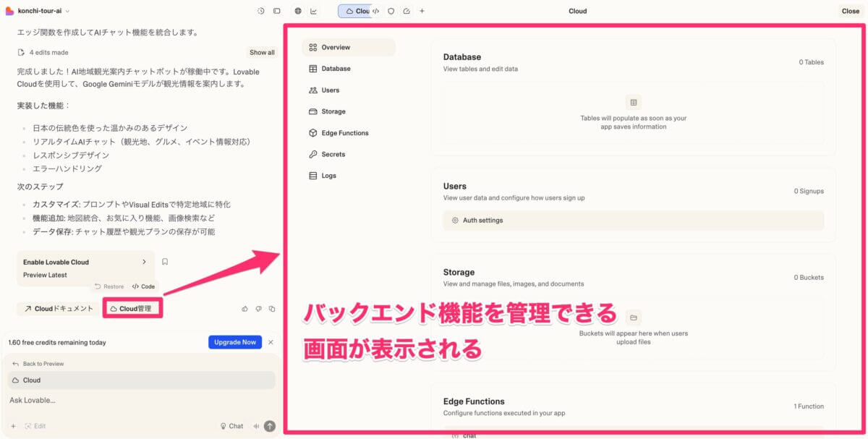
Task: Open Auth settings under Users
Action: click(482, 221)
